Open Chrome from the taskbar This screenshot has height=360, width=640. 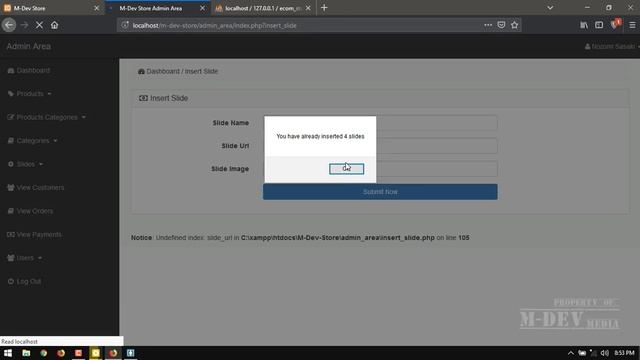(43, 353)
